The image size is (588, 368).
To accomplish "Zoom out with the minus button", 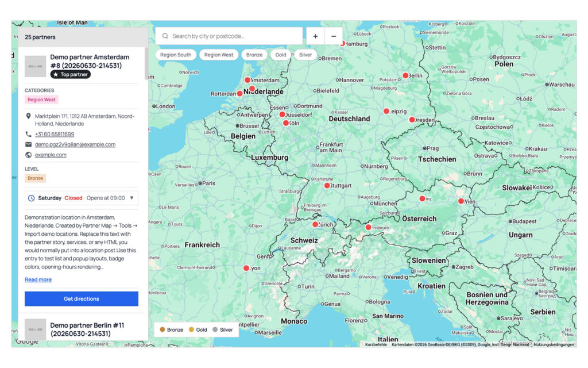I will click(334, 36).
